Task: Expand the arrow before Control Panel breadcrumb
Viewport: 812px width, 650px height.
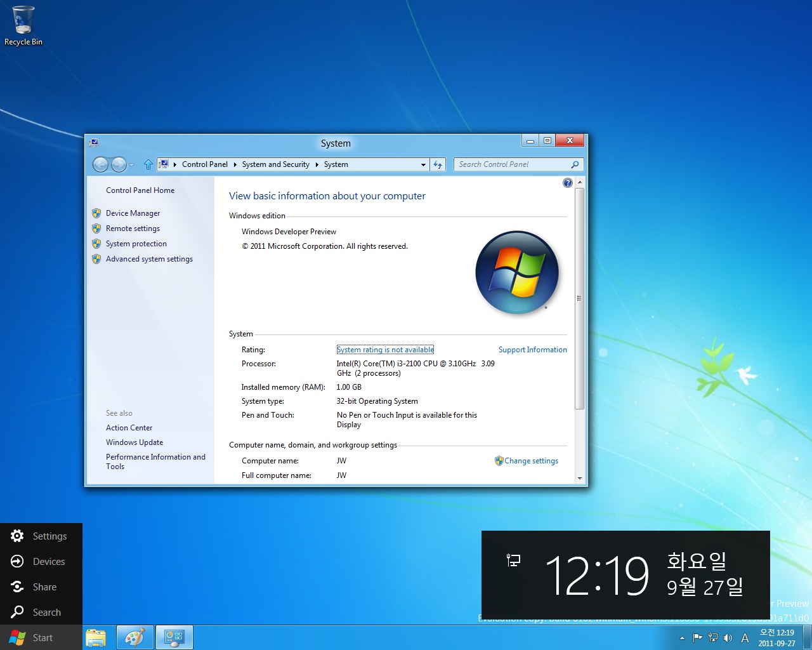Action: (x=175, y=164)
